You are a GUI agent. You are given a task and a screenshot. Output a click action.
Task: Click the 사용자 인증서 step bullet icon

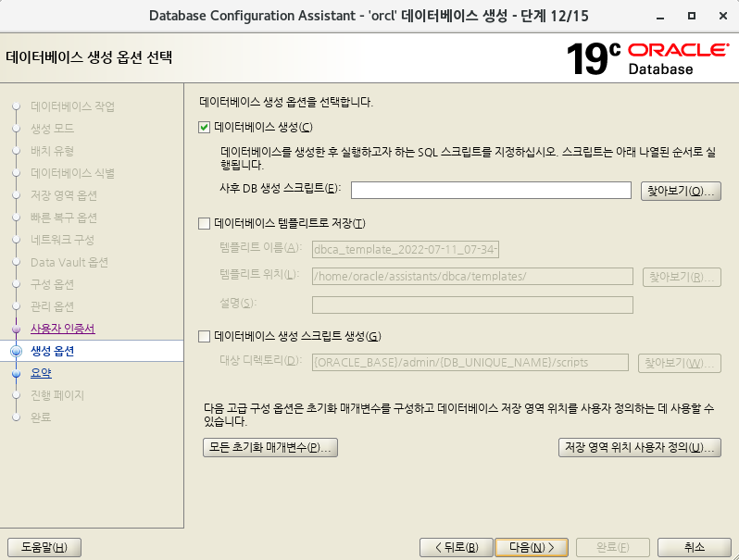coord(16,329)
